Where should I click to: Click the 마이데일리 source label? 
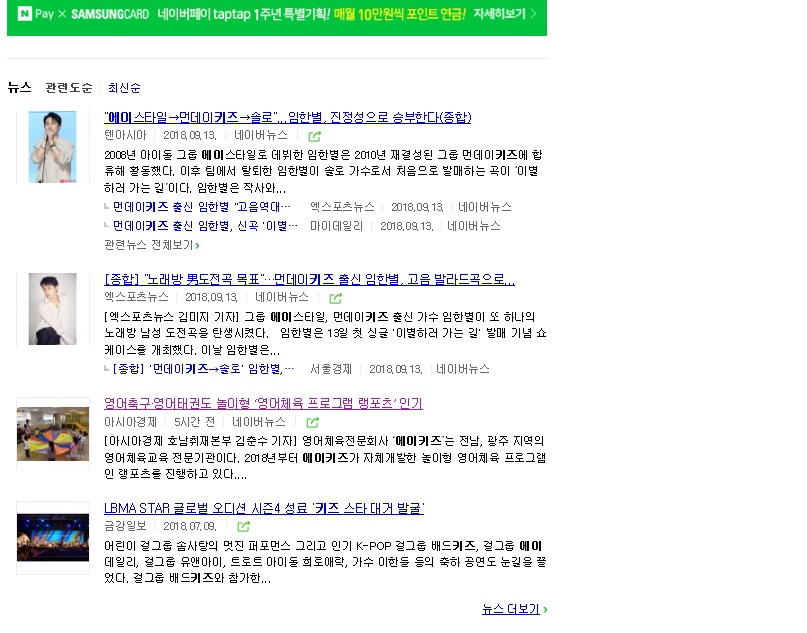click(337, 226)
